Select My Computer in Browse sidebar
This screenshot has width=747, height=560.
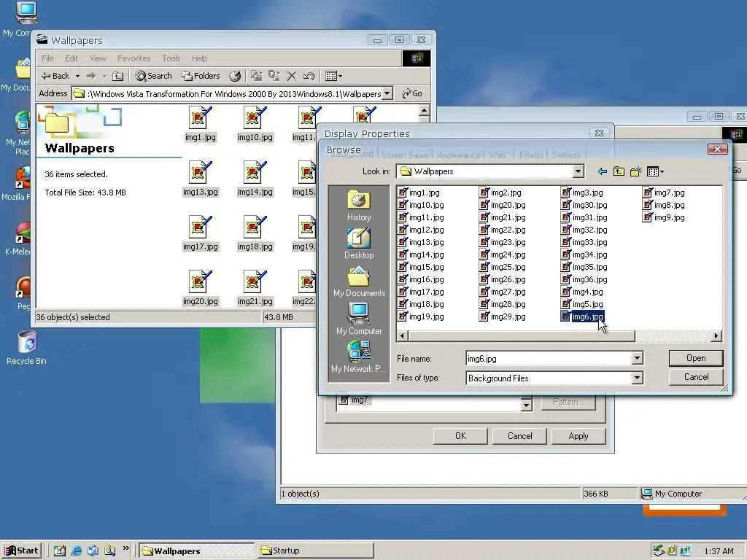(x=359, y=319)
